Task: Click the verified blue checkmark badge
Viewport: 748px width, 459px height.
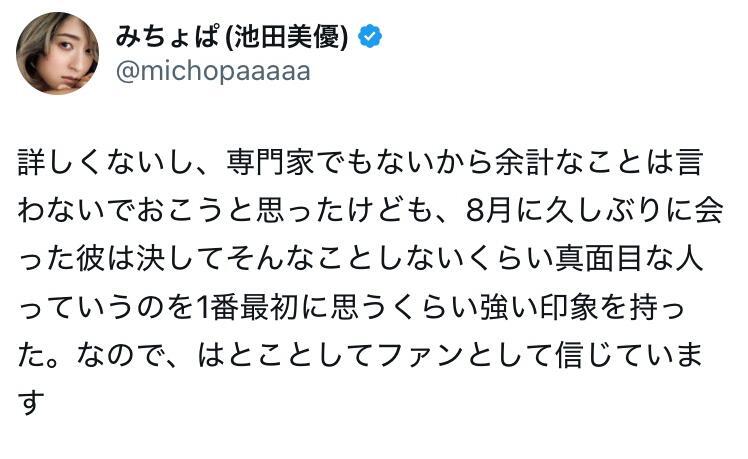Action: [370, 37]
